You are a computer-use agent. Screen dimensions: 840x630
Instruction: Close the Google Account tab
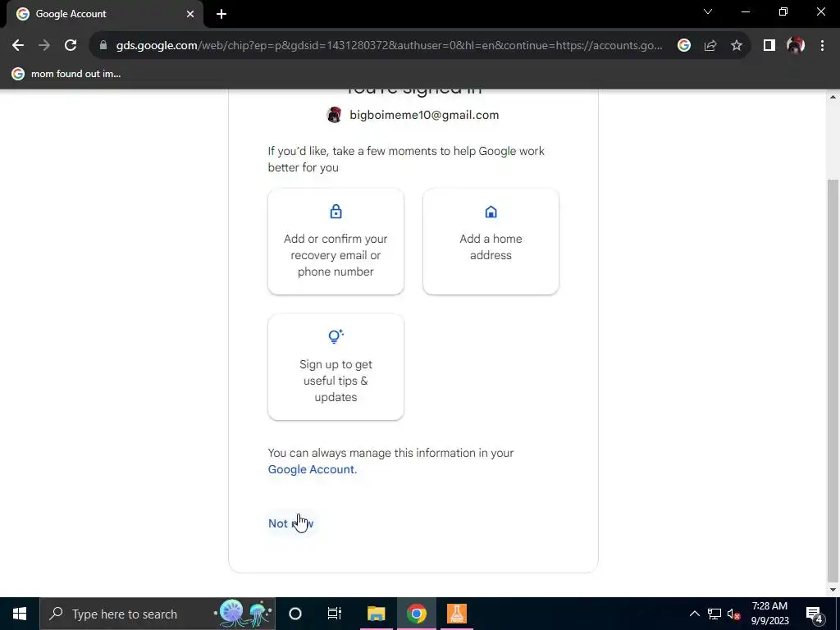coord(190,14)
